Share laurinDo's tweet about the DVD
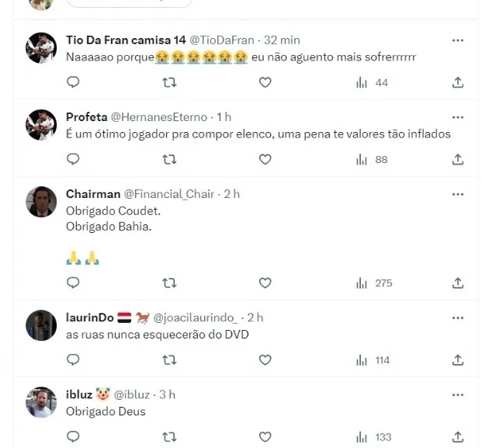Viewport: 482px width, 448px height. 458,359
